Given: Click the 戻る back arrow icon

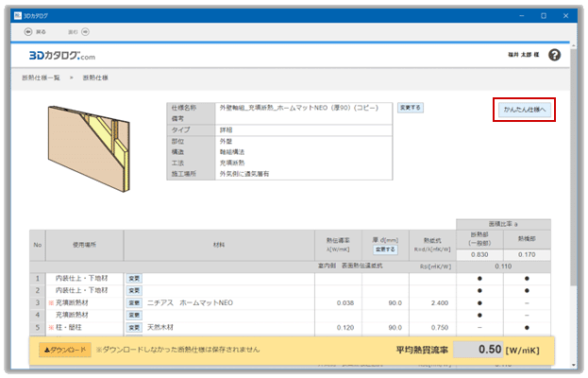Looking at the screenshot, I should pos(27,31).
